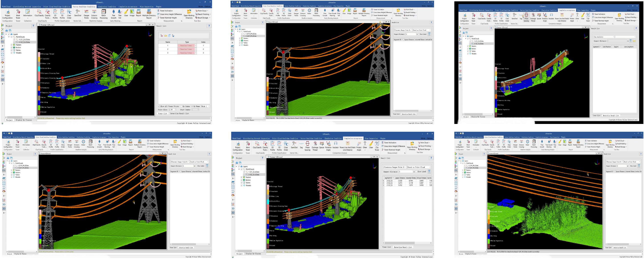Increase the Point Size stepper value

click(x=175, y=109)
